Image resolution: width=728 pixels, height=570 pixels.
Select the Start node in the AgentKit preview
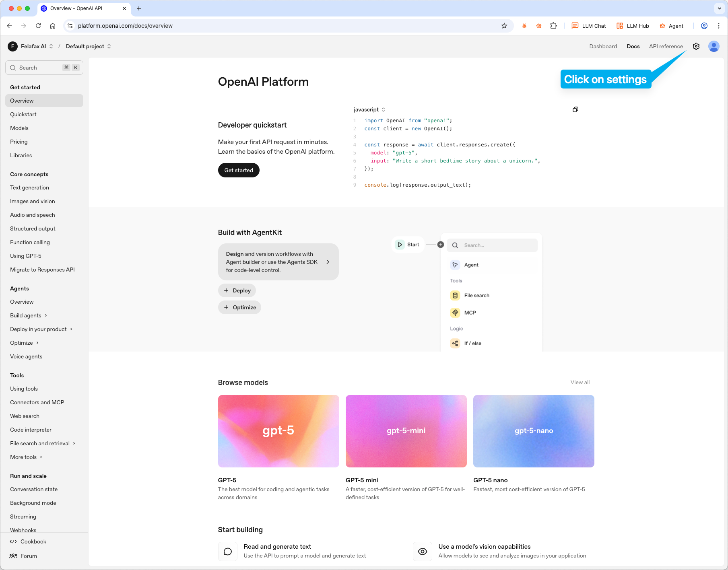408,244
